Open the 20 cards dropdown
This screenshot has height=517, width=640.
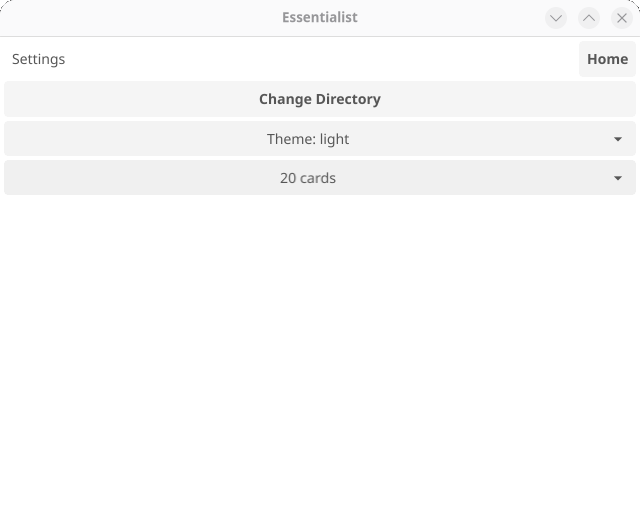click(x=320, y=178)
